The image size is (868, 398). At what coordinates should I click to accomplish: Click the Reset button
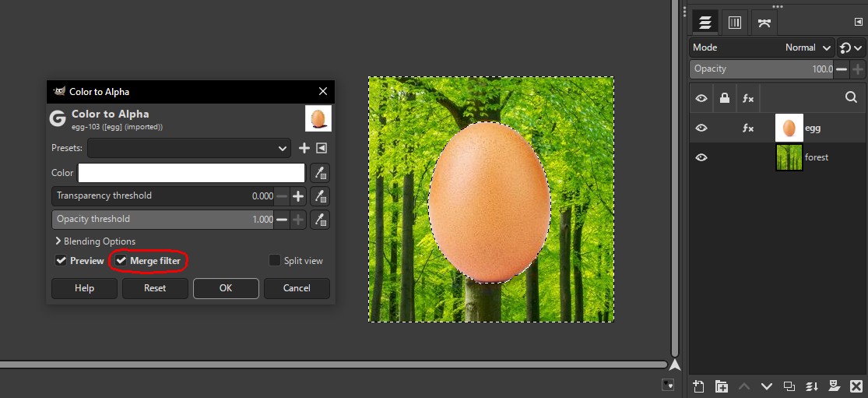click(x=155, y=288)
